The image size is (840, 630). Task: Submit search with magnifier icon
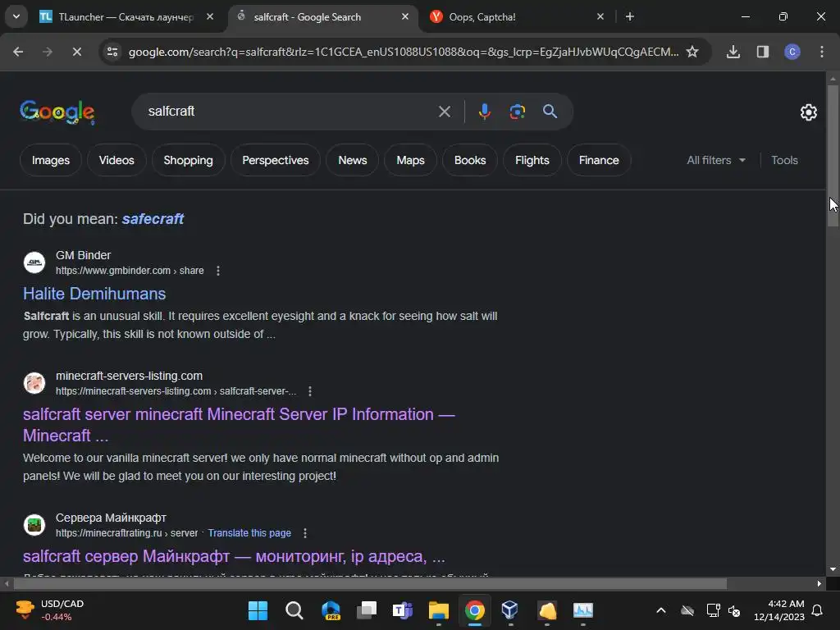(550, 112)
